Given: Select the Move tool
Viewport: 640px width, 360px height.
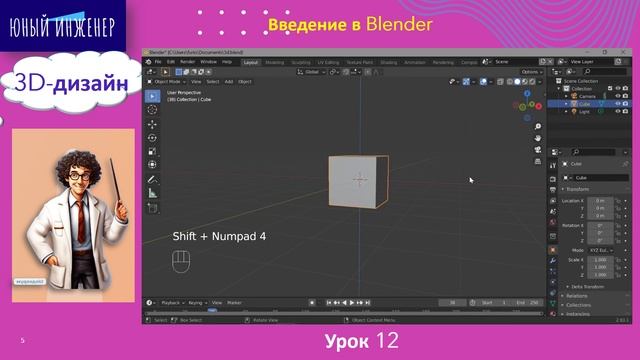Looking at the screenshot, I should click(x=153, y=124).
